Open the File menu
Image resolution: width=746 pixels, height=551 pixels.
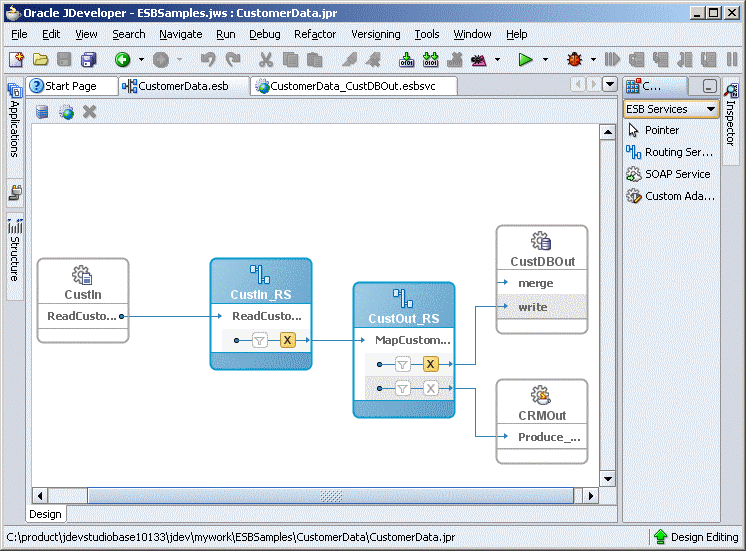click(19, 34)
